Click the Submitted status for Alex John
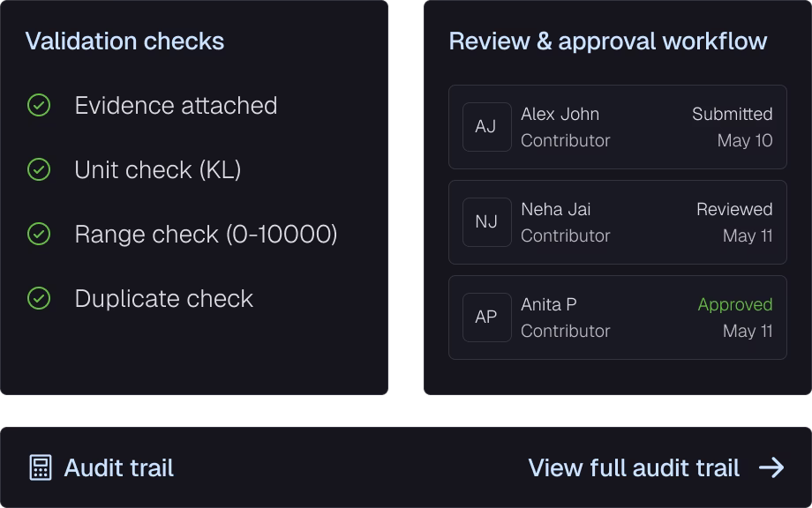This screenshot has height=508, width=812. 733,114
